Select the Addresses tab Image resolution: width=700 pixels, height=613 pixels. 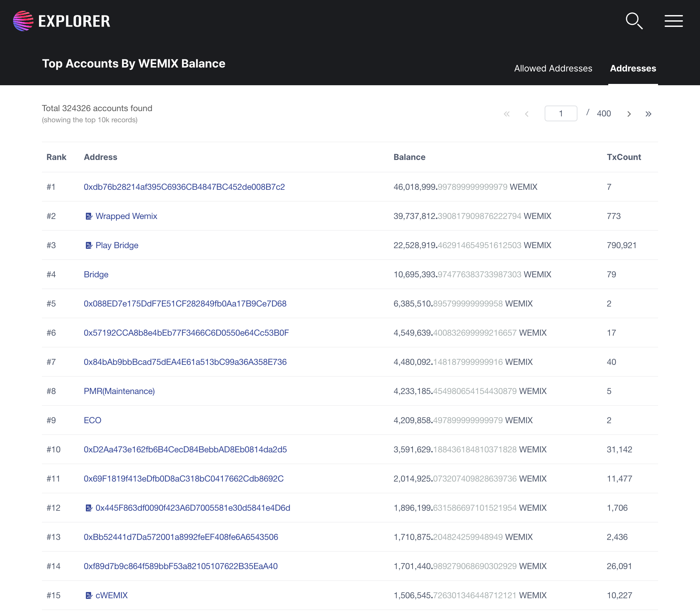tap(632, 69)
